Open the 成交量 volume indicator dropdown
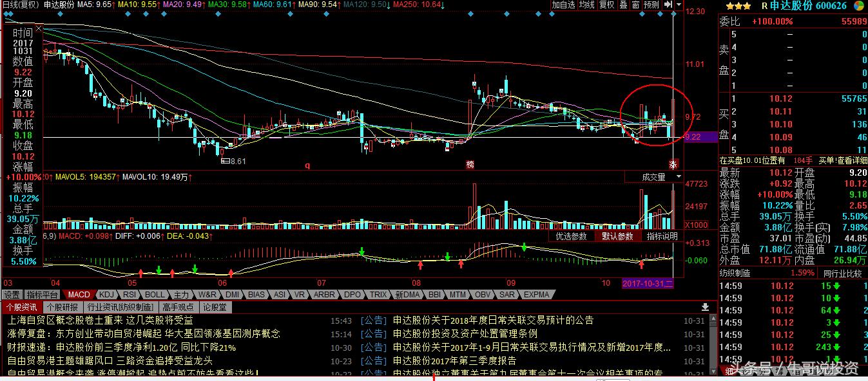Screen dimensions: 868x381 click(x=654, y=176)
